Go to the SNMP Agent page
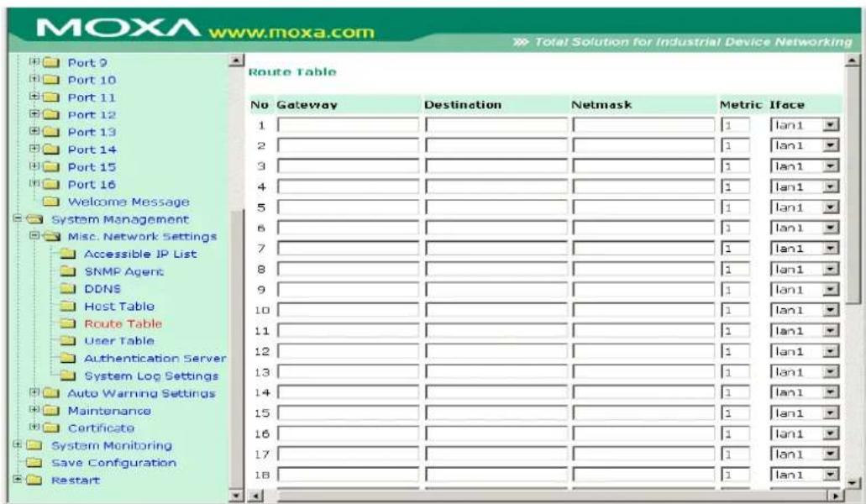The image size is (866, 504). [123, 271]
